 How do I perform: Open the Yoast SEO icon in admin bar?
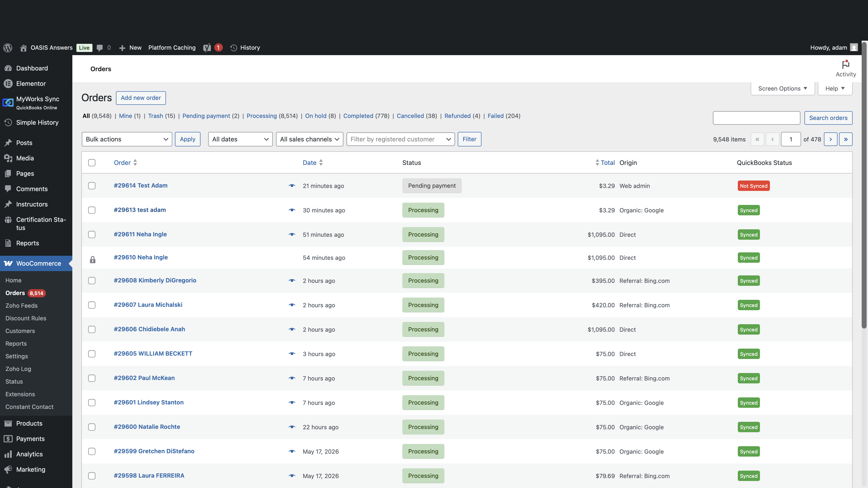click(x=207, y=48)
